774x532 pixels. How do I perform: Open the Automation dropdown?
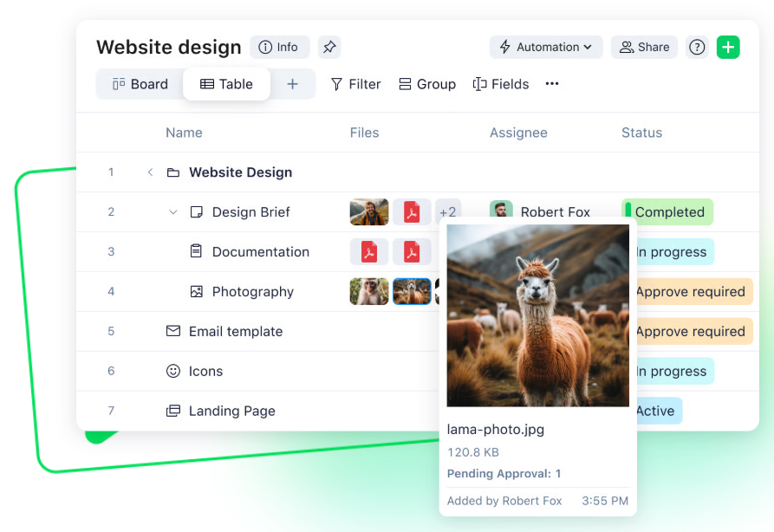tap(546, 48)
